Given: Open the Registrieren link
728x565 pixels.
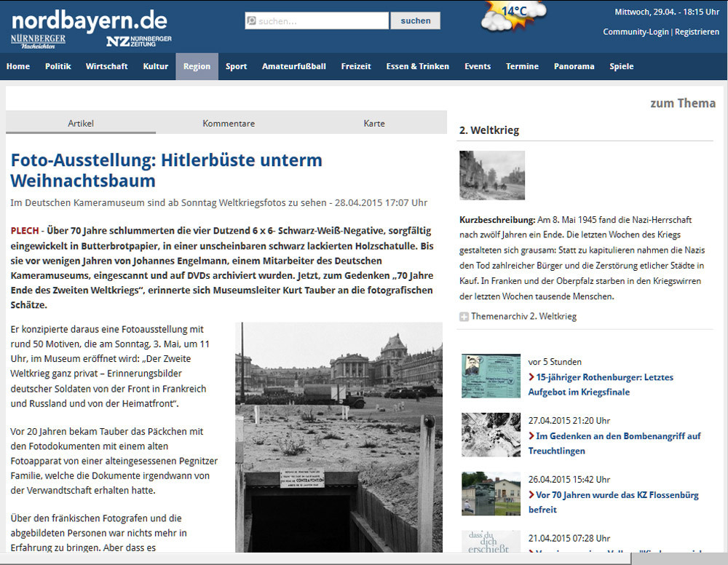Looking at the screenshot, I should [697, 31].
